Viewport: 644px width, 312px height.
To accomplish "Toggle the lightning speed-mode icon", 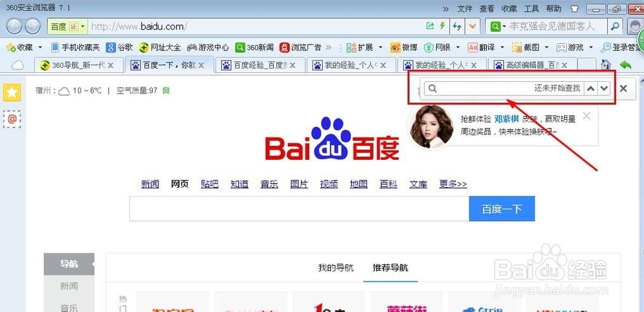I will pyautogui.click(x=442, y=26).
